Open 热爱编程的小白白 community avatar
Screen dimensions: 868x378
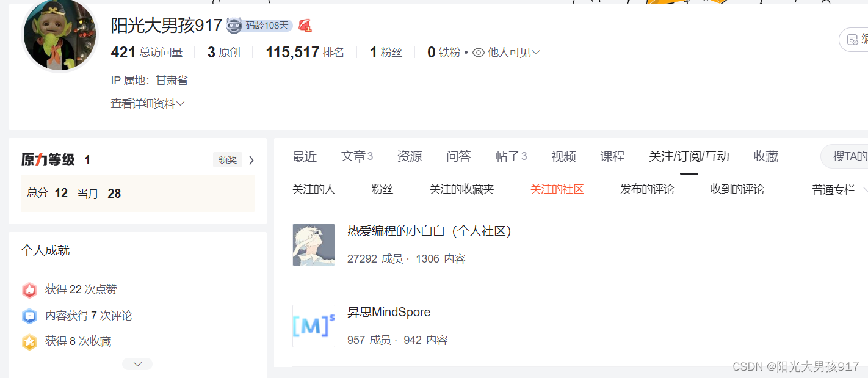[x=314, y=245]
